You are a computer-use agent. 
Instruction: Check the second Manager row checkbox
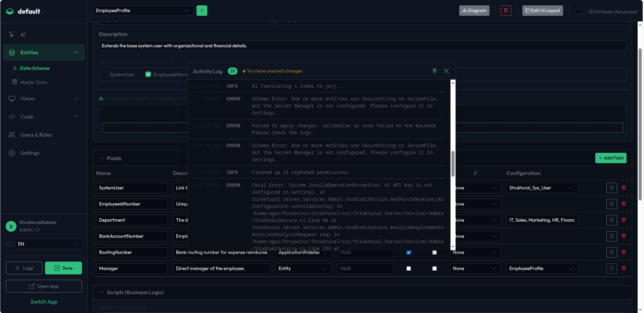434,268
